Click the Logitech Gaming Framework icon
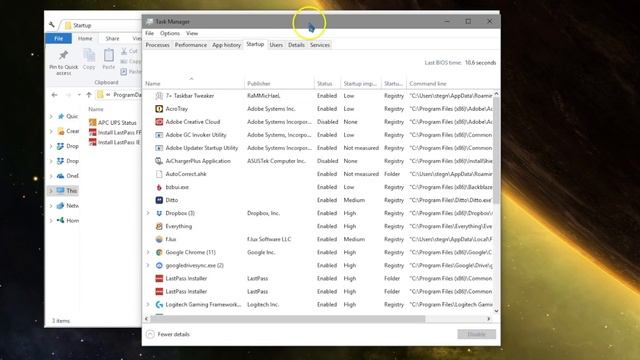This screenshot has width=640, height=360. [159, 305]
